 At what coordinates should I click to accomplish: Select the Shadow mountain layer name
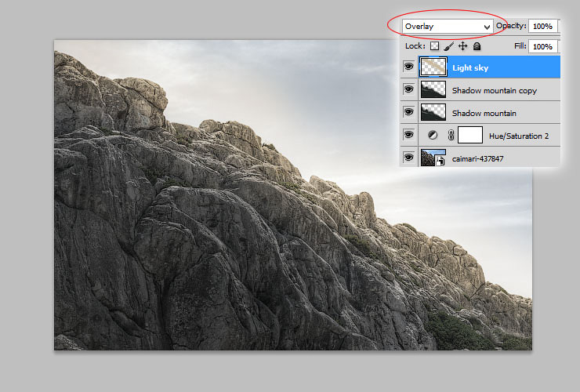(484, 113)
